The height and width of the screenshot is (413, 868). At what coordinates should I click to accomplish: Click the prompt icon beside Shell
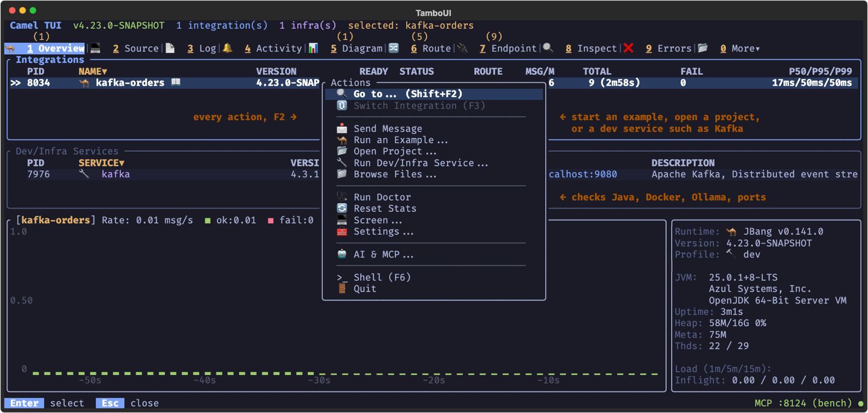tap(342, 278)
